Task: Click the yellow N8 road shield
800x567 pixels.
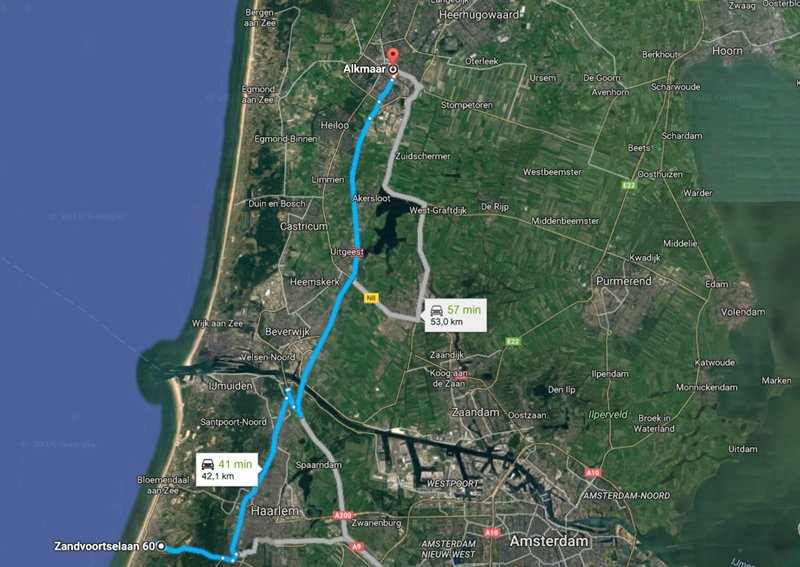Action: coord(371,298)
